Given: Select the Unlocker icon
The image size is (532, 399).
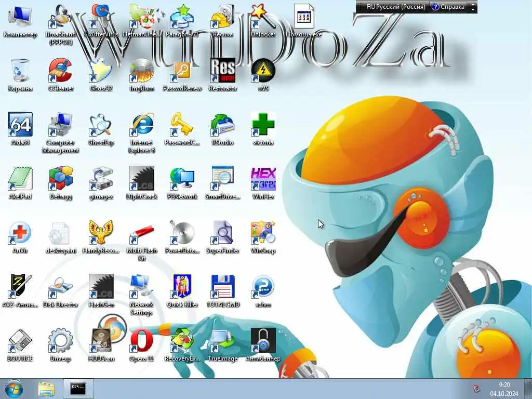Looking at the screenshot, I should [263, 20].
